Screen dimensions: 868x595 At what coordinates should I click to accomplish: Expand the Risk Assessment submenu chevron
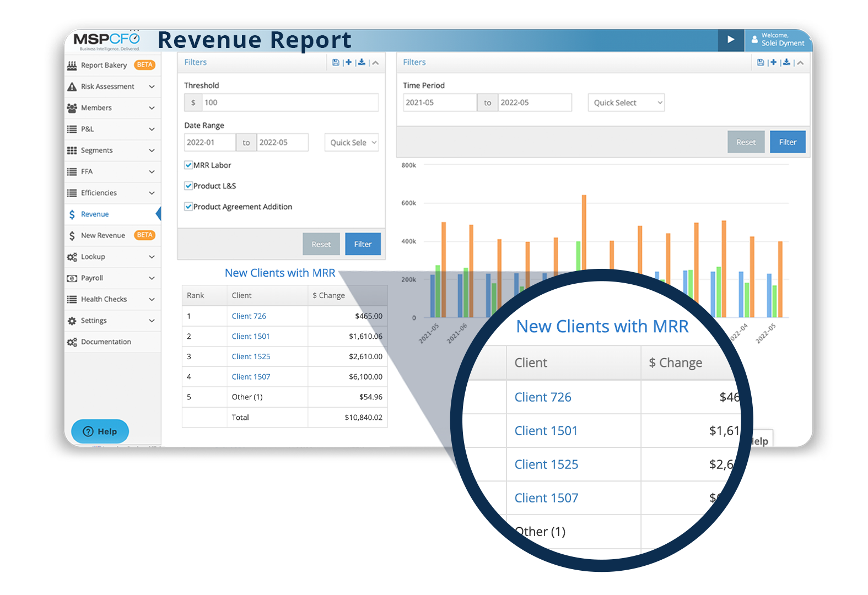tap(152, 87)
